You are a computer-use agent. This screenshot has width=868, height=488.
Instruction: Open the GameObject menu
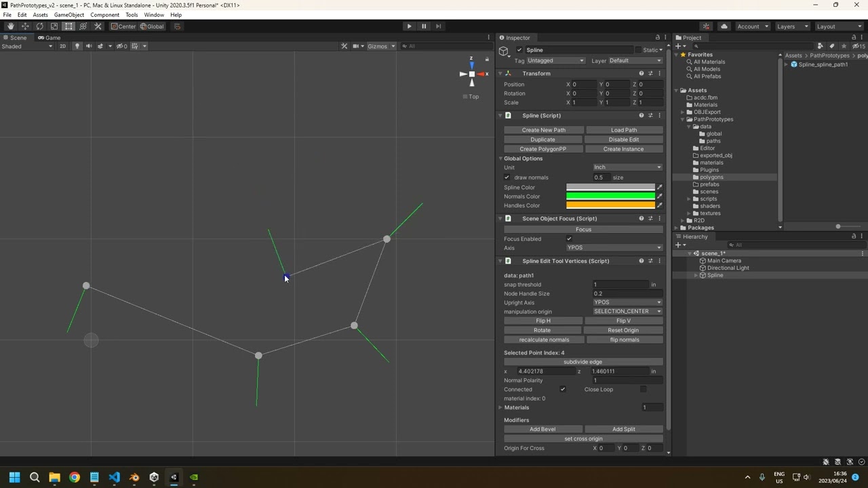point(69,15)
